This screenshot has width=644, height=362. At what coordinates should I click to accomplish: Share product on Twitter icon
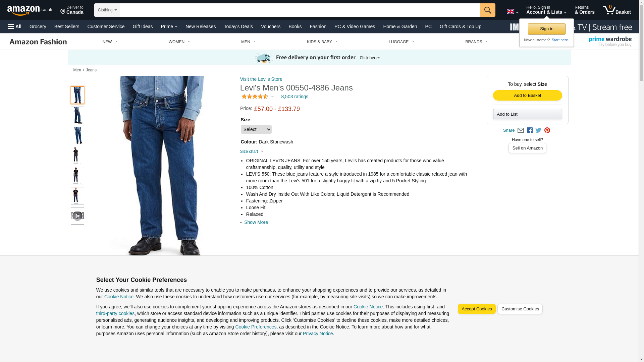[538, 130]
